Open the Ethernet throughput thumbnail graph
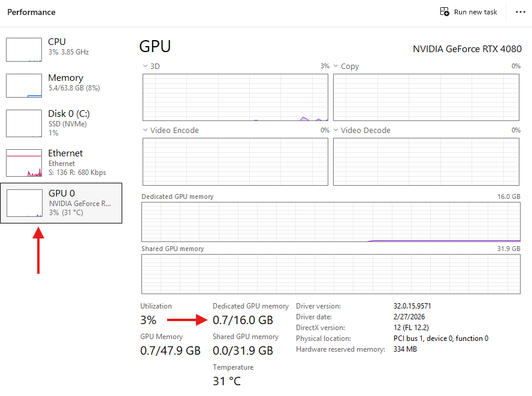Image resolution: width=532 pixels, height=396 pixels. click(24, 163)
